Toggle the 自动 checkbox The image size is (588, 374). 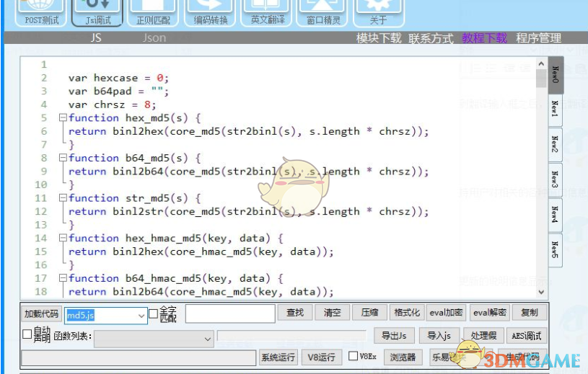27,334
